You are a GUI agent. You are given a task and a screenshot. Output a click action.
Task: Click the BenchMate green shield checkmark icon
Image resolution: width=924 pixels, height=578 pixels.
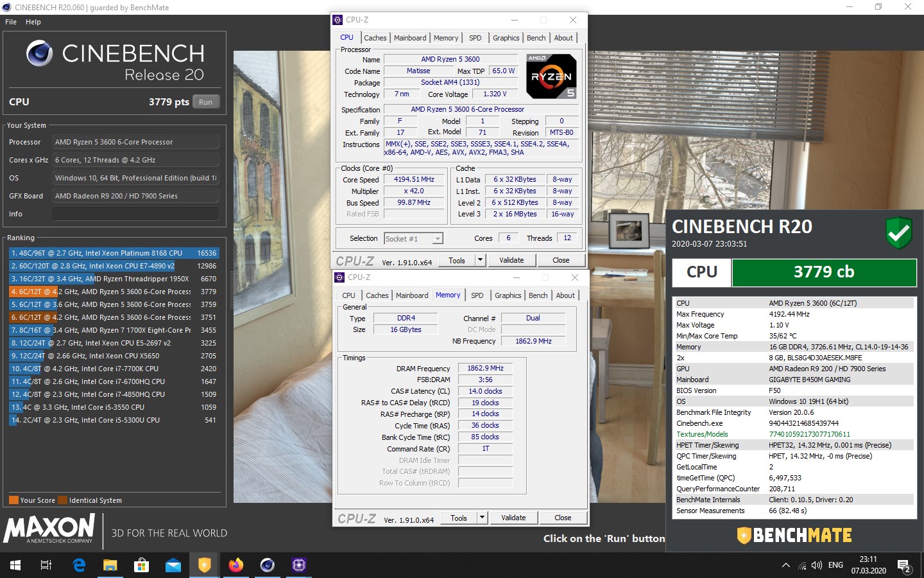[x=899, y=233]
